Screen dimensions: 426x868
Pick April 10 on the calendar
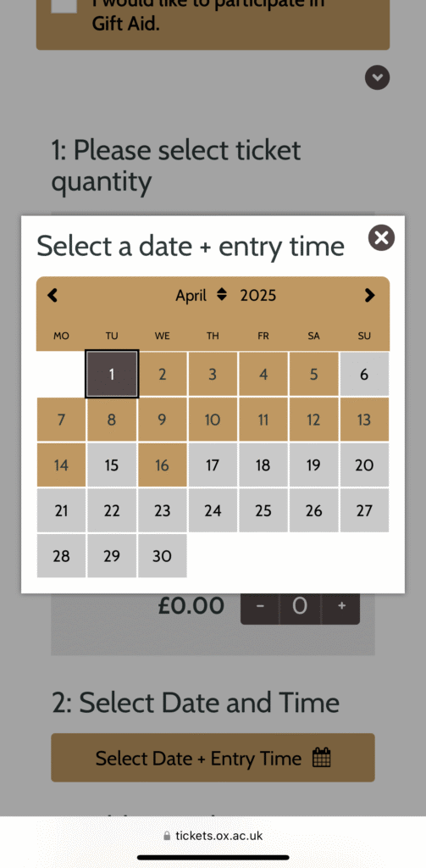213,420
